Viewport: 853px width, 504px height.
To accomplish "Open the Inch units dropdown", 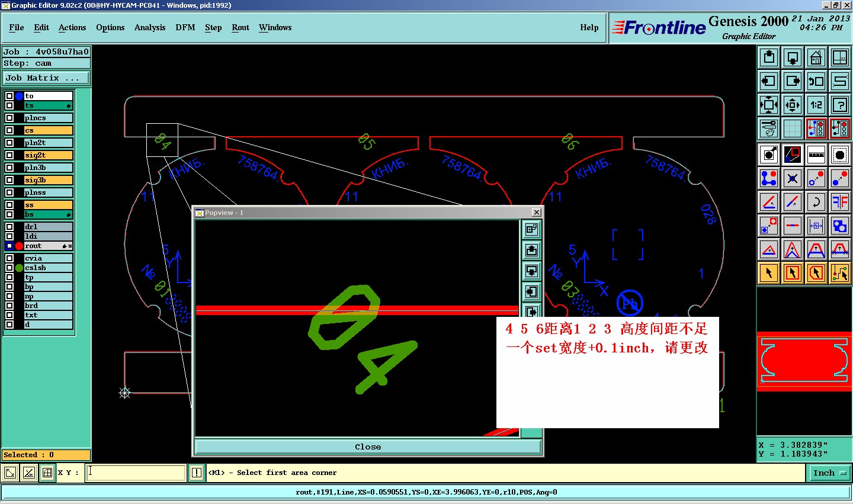I will click(x=829, y=473).
